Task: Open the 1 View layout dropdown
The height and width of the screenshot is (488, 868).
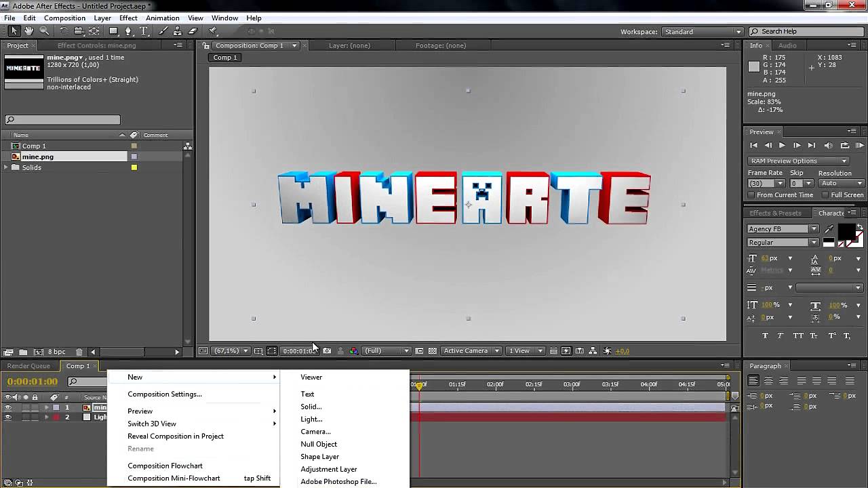Action: (x=526, y=351)
